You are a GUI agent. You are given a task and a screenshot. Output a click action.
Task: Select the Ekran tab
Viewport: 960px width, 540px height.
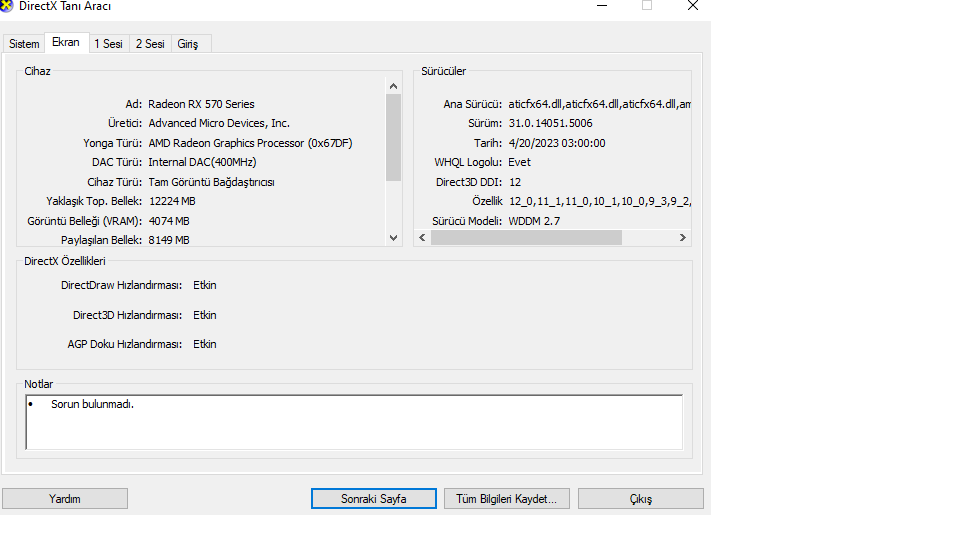(x=66, y=42)
